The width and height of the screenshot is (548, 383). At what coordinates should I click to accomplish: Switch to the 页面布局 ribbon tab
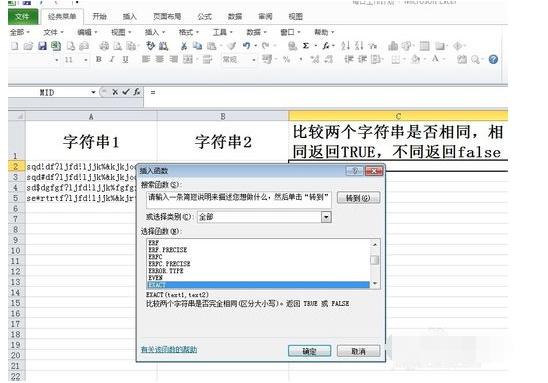pyautogui.click(x=167, y=16)
